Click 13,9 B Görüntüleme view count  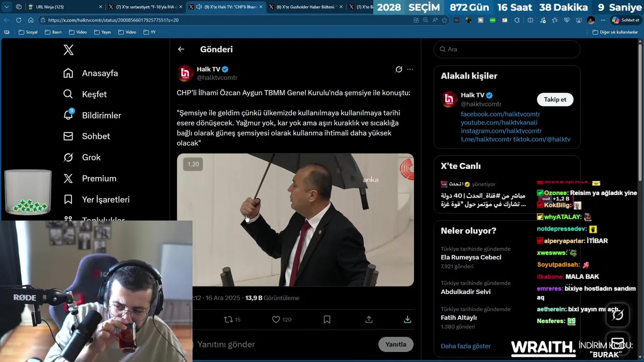[272, 298]
